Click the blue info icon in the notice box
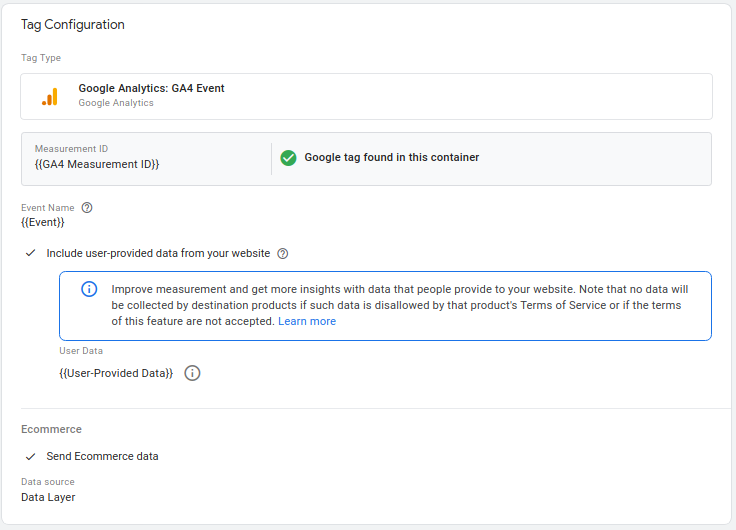This screenshot has height=530, width=736. click(x=89, y=289)
